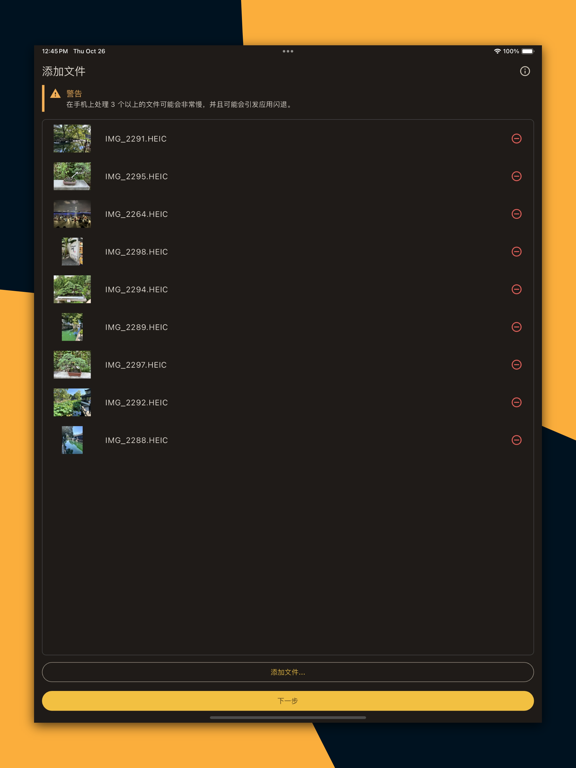Open the info icon at top right
Screen dimensions: 576x768
tap(525, 72)
